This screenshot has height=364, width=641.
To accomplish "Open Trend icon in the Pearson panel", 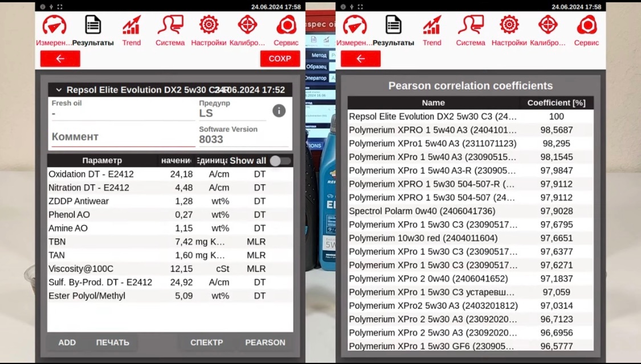I will tap(432, 25).
